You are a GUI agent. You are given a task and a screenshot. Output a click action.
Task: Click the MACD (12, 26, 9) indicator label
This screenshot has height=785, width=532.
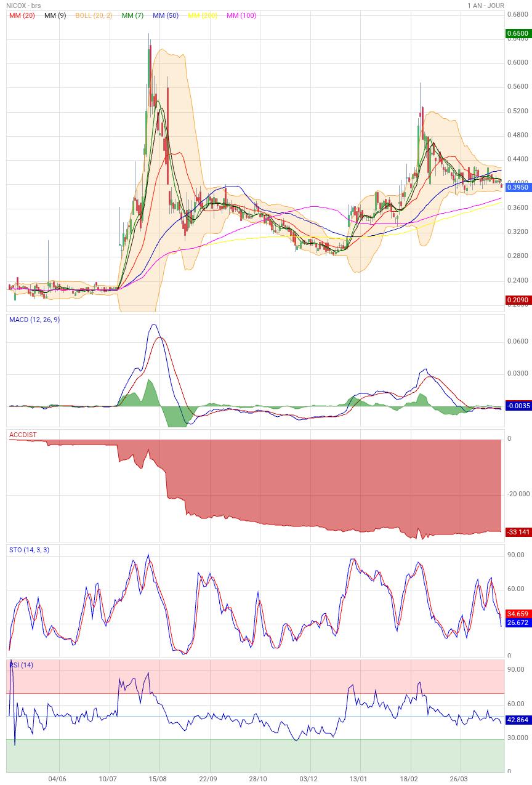coord(34,320)
